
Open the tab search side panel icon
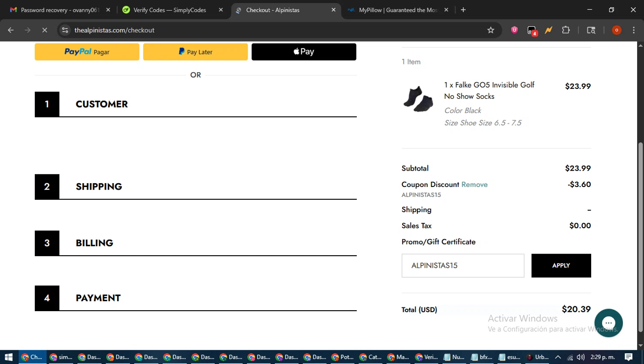591,30
